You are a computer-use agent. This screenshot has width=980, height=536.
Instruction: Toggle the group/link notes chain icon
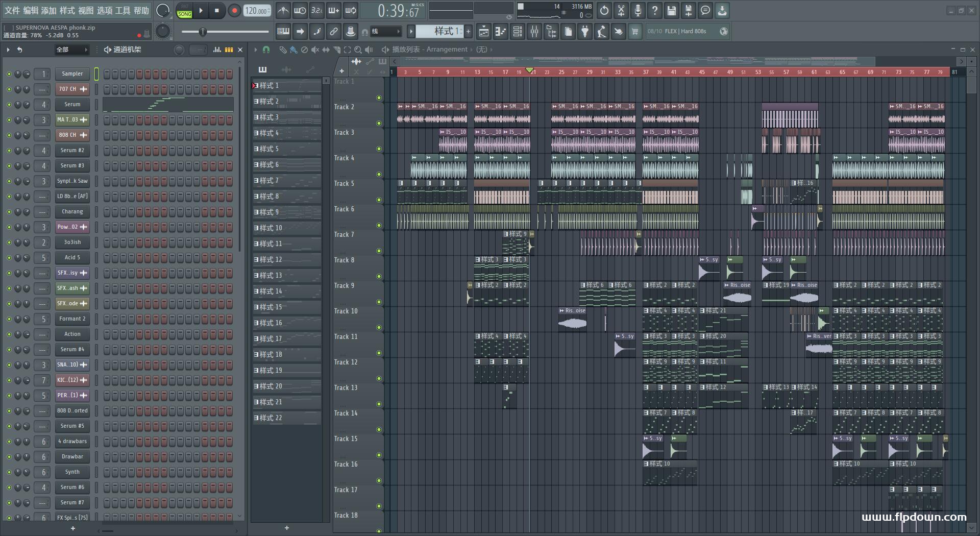coord(334,32)
